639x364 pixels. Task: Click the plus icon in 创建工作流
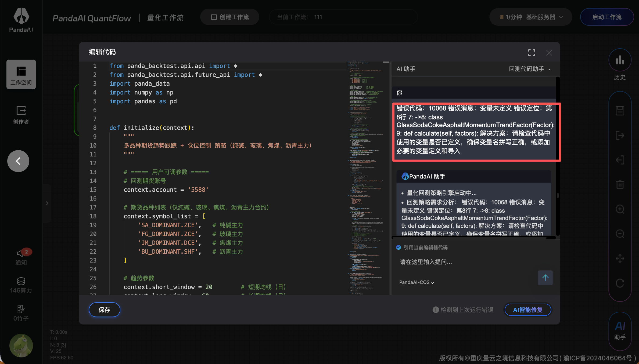214,17
